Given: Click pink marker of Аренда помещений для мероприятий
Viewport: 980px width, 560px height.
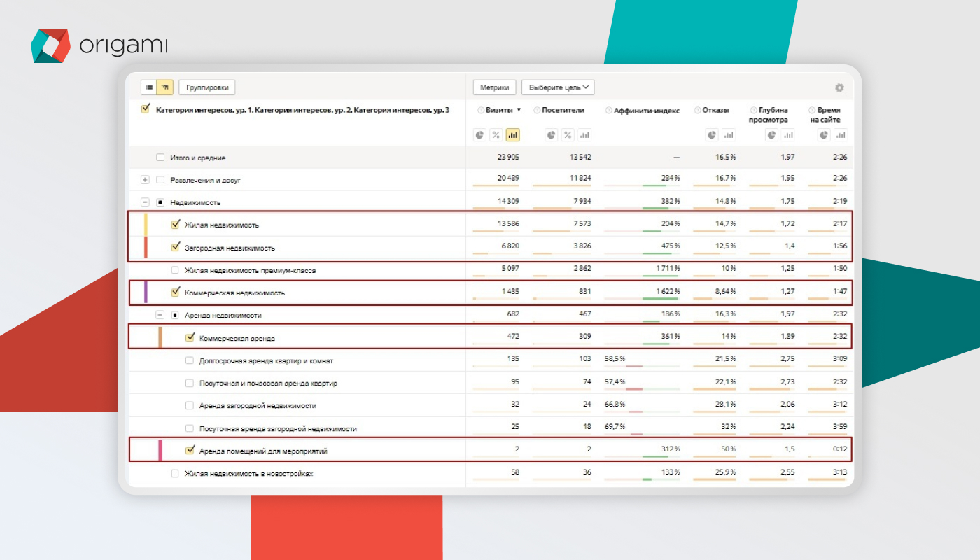Looking at the screenshot, I should 160,450.
